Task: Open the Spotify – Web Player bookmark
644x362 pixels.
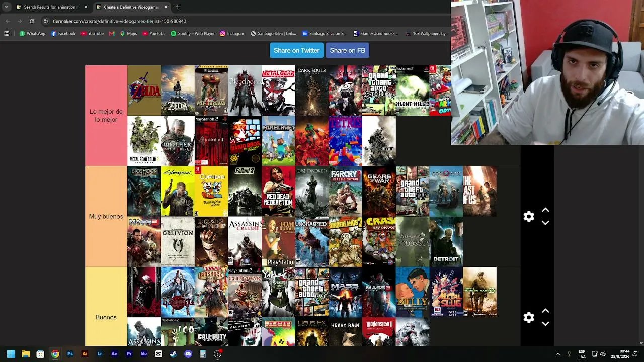Action: pos(193,34)
